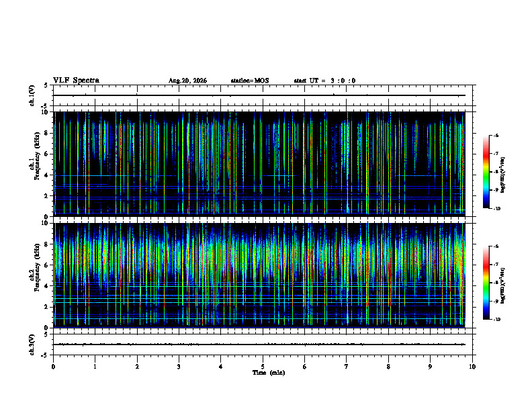This screenshot has width=532, height=411.
Task: Click the ch.1 voltage waveform trace
Action: 259,95
